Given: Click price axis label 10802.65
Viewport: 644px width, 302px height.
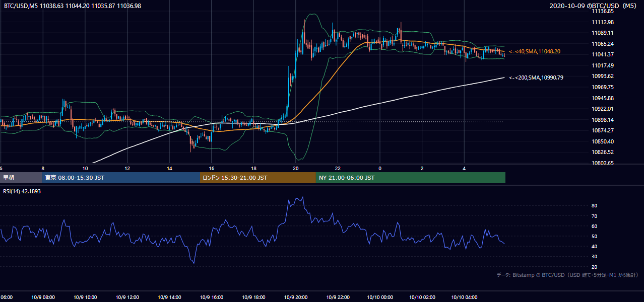Looking at the screenshot, I should 602,163.
